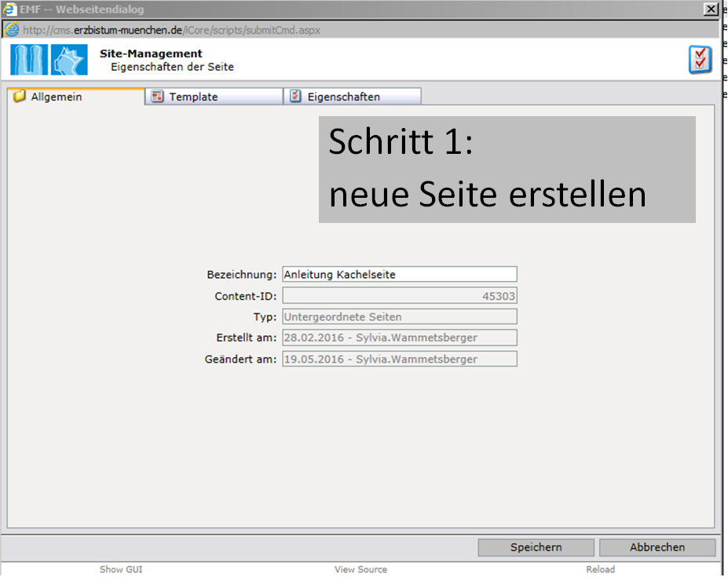
Task: Switch to the Eigenschaften tab
Action: pos(353,97)
